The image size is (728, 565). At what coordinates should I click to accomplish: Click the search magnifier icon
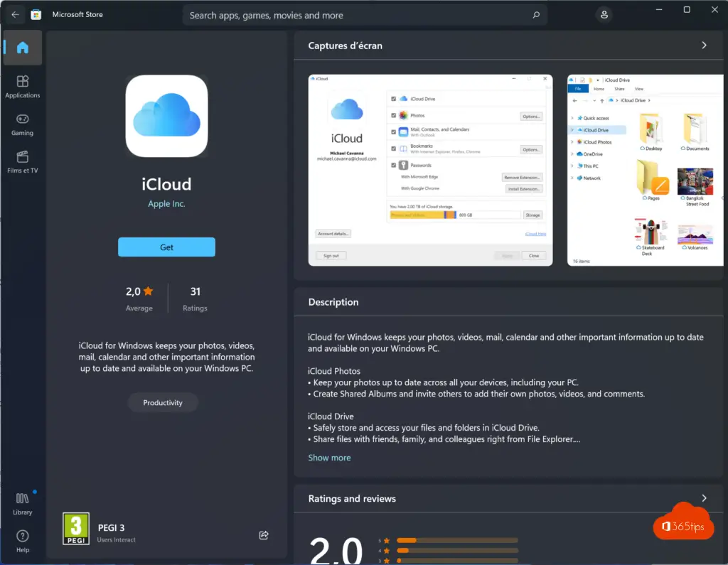[536, 16]
